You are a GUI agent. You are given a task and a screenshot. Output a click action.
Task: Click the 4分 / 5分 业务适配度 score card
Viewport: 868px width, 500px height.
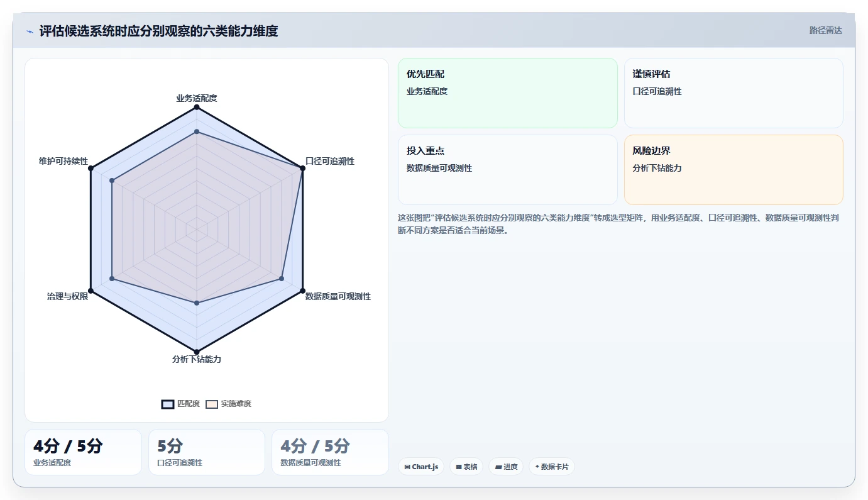pos(83,452)
